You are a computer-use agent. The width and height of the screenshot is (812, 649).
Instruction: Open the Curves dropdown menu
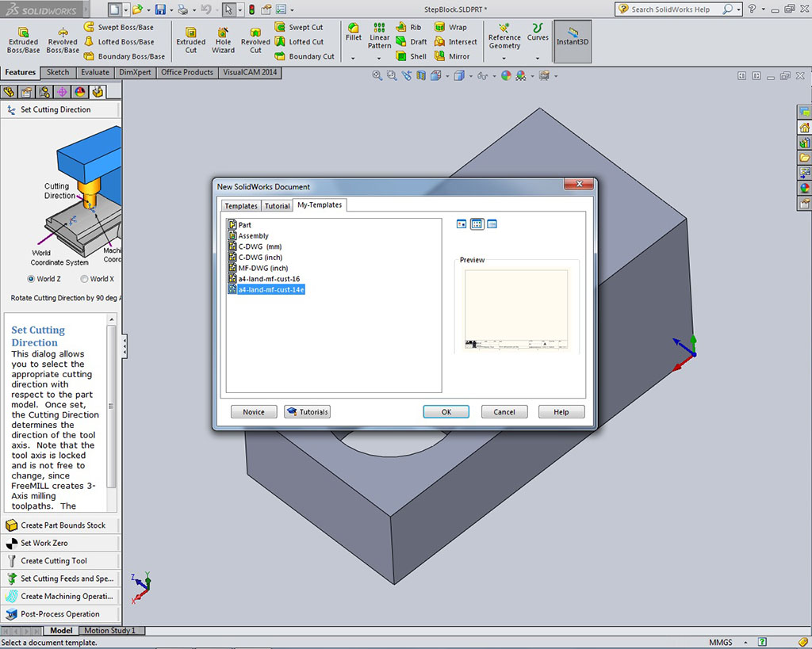click(538, 58)
